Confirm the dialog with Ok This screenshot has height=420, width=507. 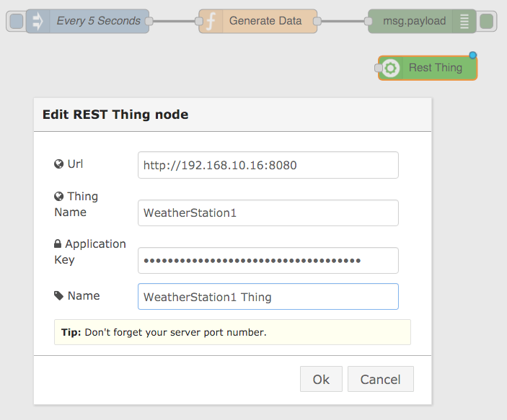click(x=321, y=379)
